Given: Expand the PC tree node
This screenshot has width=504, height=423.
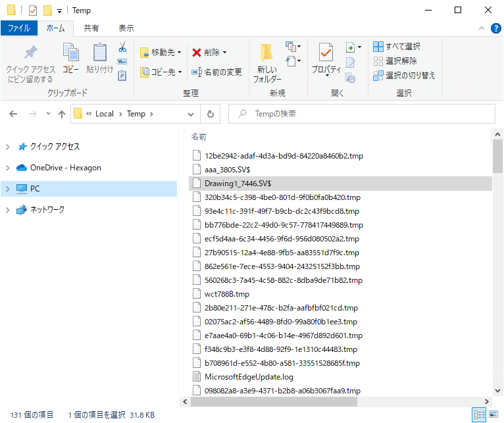Looking at the screenshot, I should [x=8, y=189].
